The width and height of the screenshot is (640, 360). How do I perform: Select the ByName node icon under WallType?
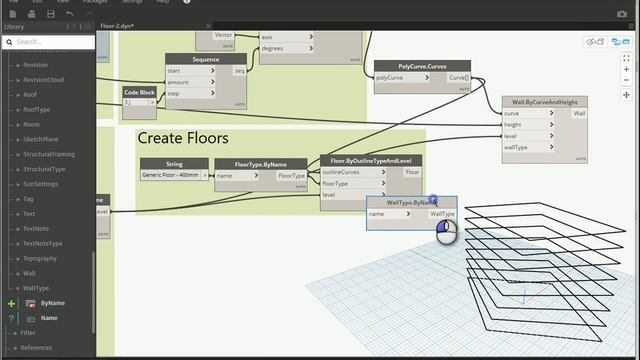(x=31, y=303)
